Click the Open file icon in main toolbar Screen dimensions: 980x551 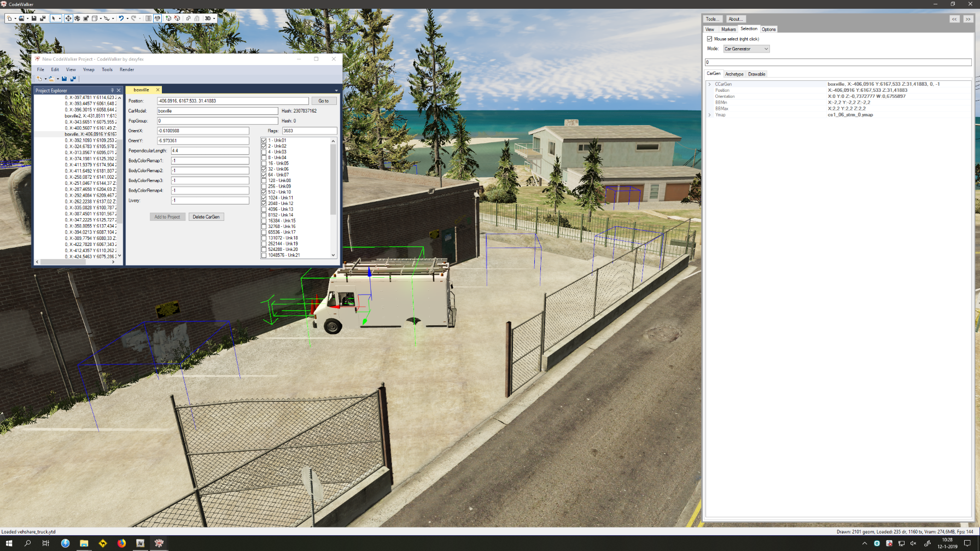click(21, 19)
